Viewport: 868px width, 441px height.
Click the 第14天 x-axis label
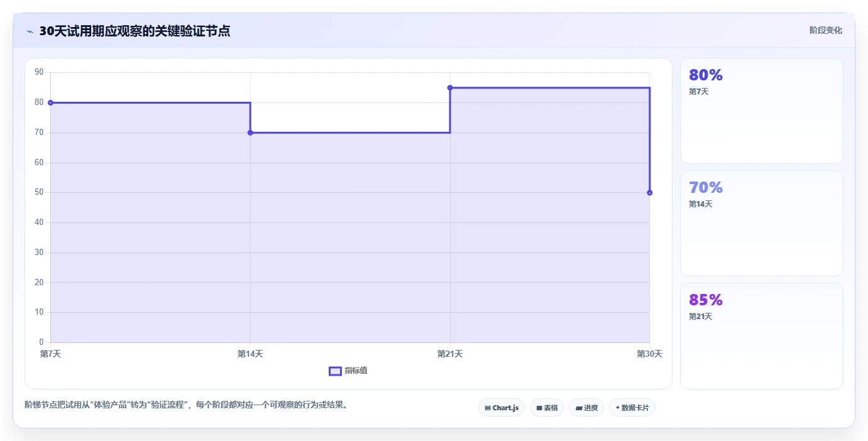[250, 354]
